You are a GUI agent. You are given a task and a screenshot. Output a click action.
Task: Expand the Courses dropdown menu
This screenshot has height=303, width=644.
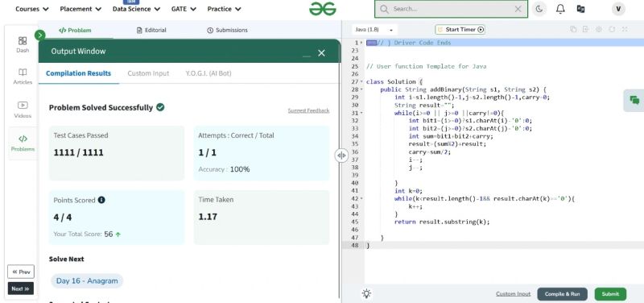coord(31,9)
